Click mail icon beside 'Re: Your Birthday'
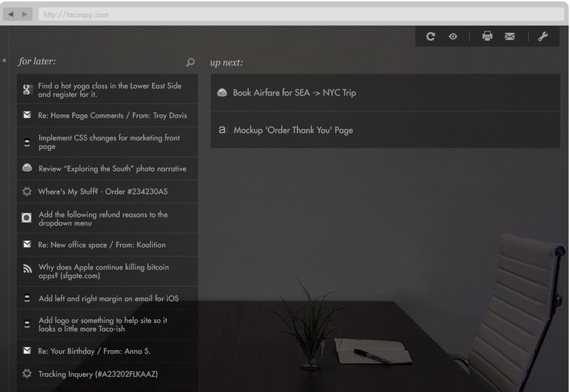The width and height of the screenshot is (570, 392). pos(27,350)
